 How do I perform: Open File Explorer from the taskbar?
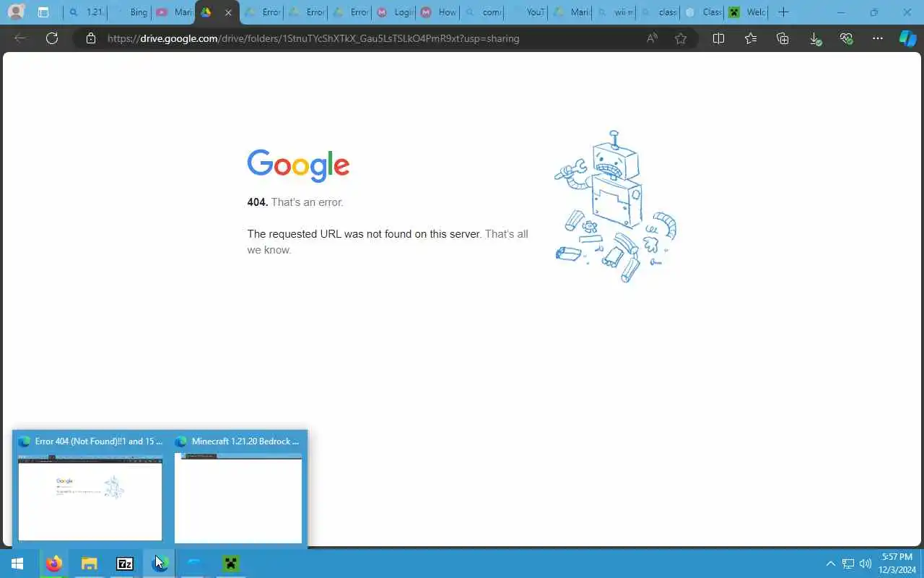89,564
